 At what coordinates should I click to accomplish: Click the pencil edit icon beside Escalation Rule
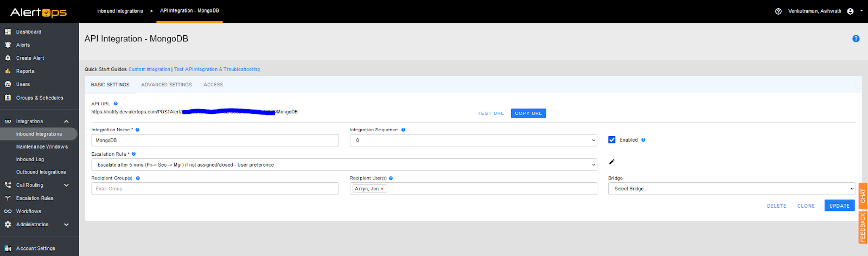tap(611, 162)
